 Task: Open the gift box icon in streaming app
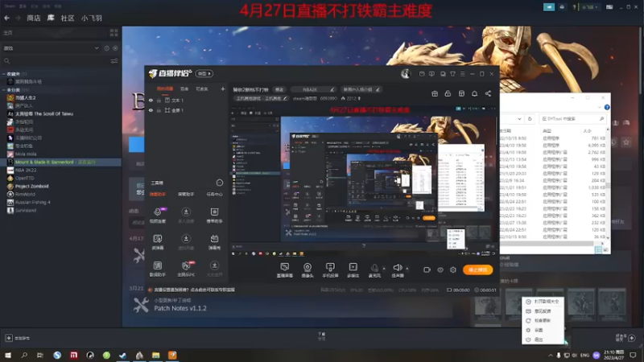tap(435, 93)
